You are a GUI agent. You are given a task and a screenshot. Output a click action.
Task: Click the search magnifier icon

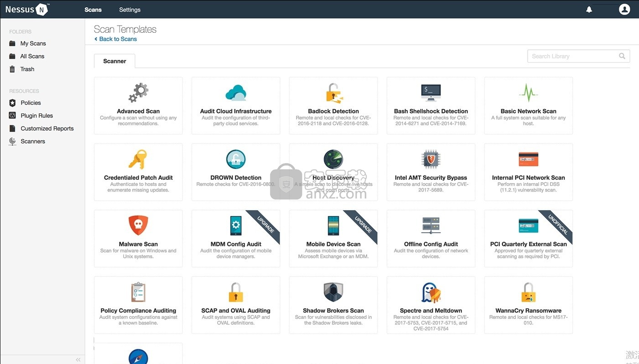(622, 56)
